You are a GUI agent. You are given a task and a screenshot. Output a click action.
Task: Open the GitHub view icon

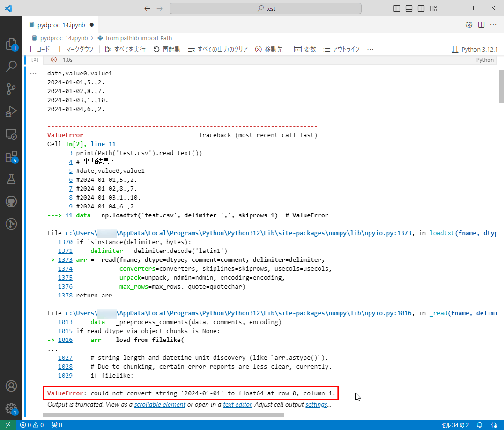pyautogui.click(x=11, y=201)
